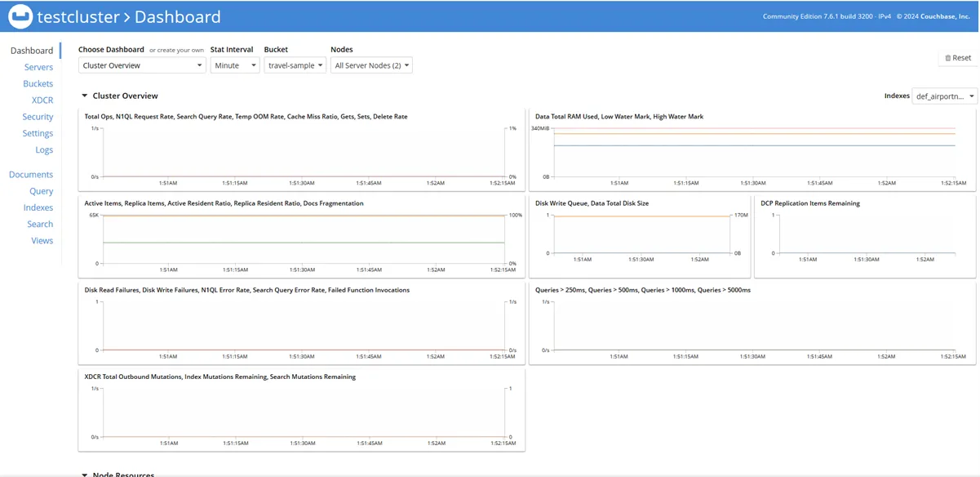Open Active Items, Replica Items chart
Image resolution: width=980 pixels, height=477 pixels.
[x=302, y=234]
